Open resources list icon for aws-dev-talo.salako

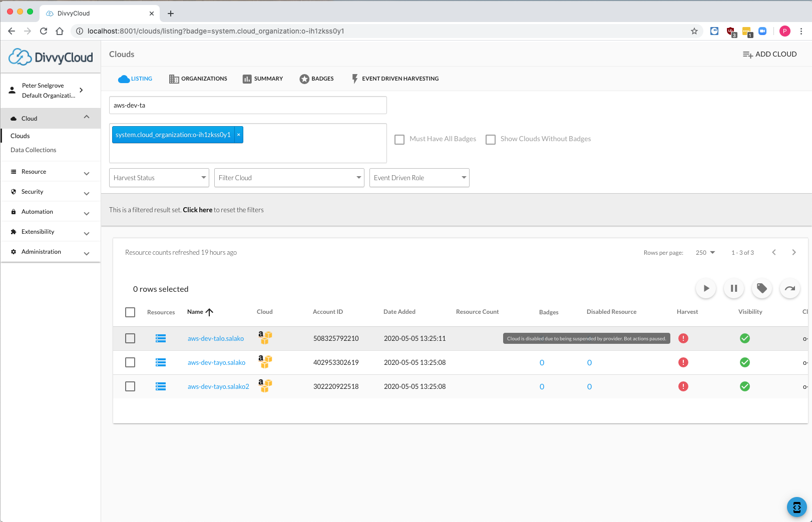[161, 338]
